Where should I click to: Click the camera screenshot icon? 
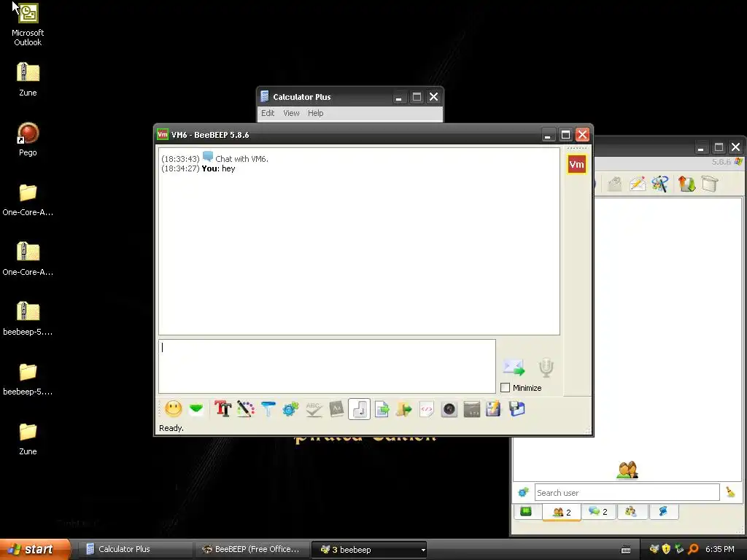click(x=449, y=409)
